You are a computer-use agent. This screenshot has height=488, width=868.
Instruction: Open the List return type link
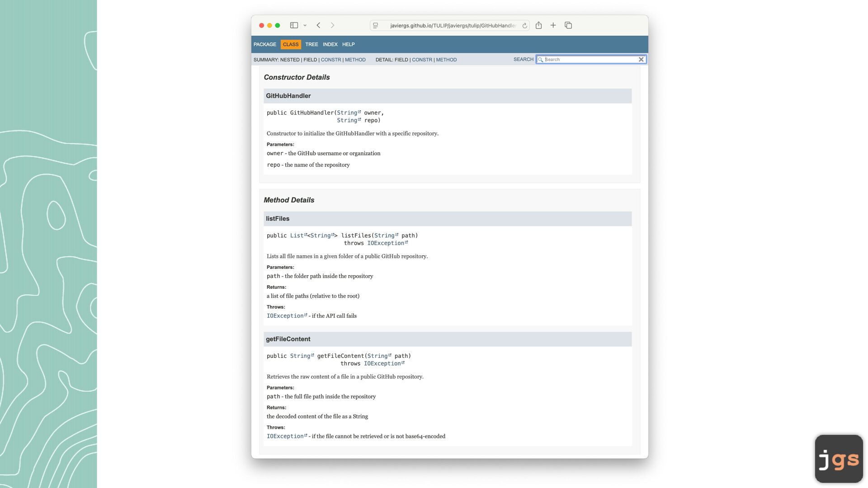click(298, 235)
